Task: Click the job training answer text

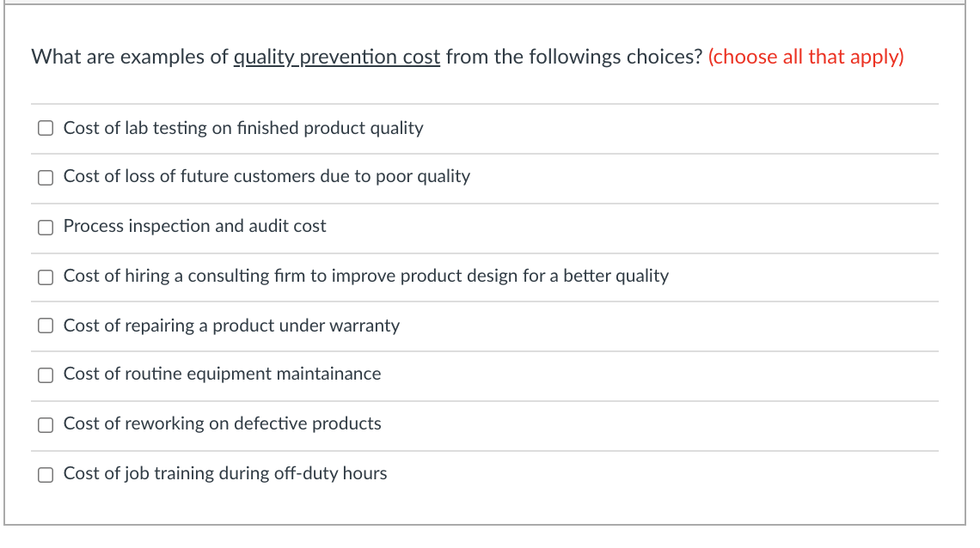Action: click(x=225, y=473)
